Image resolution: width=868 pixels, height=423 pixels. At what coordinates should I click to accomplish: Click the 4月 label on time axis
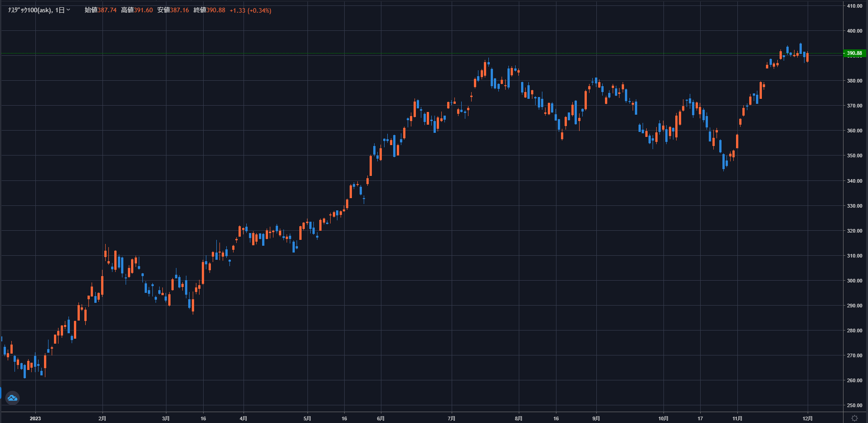[x=244, y=418]
